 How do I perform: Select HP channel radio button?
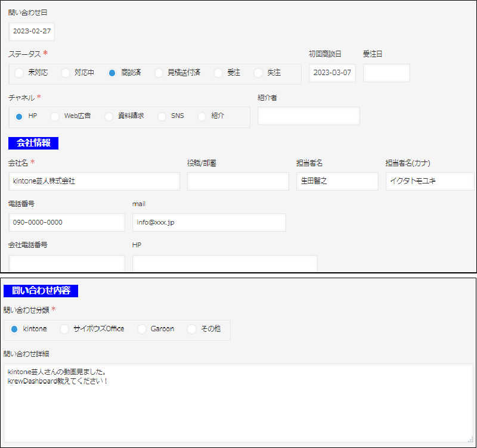point(19,116)
